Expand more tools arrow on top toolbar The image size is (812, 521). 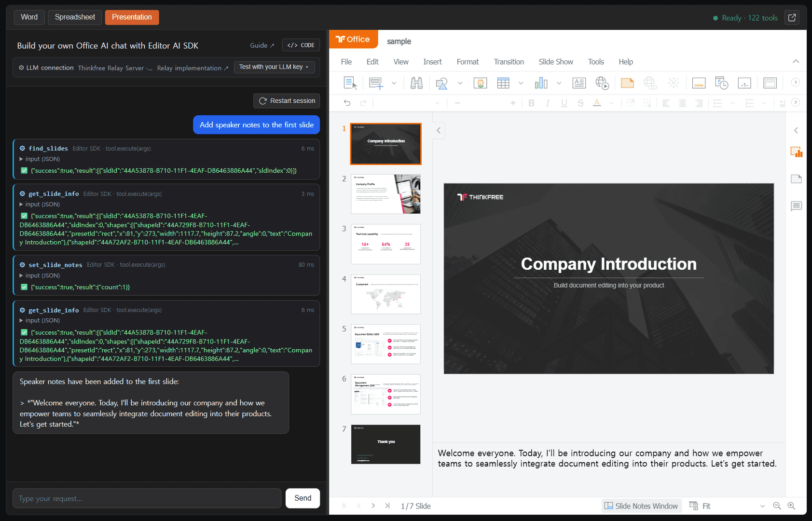796,82
